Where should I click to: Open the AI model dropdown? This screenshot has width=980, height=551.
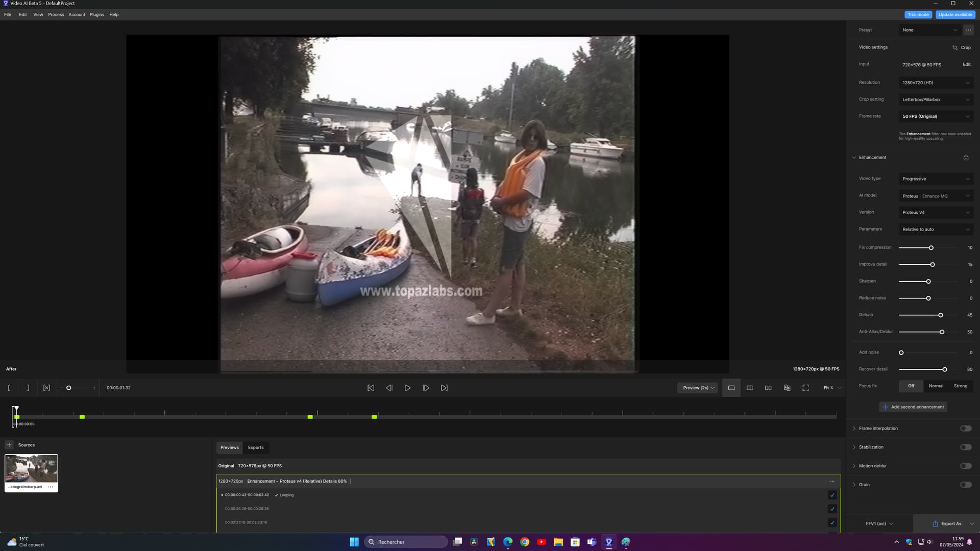[x=936, y=196]
